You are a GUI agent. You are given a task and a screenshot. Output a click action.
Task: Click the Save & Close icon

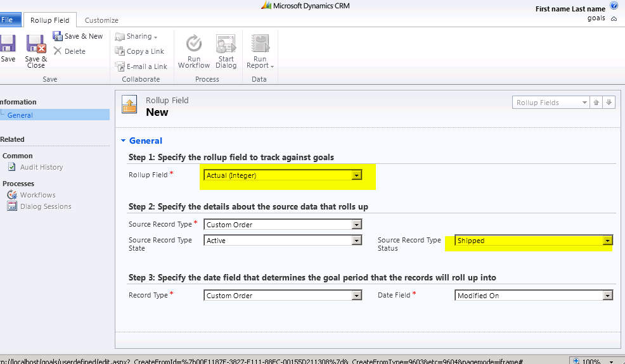(36, 44)
